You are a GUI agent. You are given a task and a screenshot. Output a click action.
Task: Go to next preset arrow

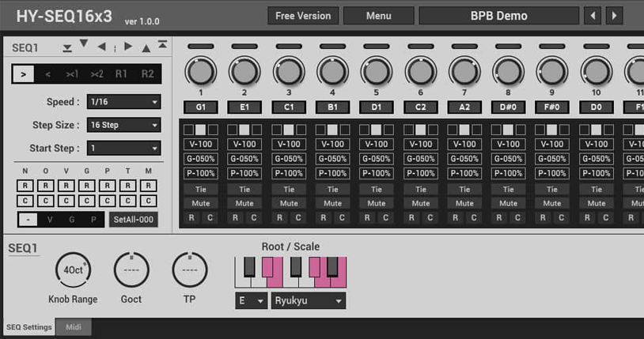[614, 16]
